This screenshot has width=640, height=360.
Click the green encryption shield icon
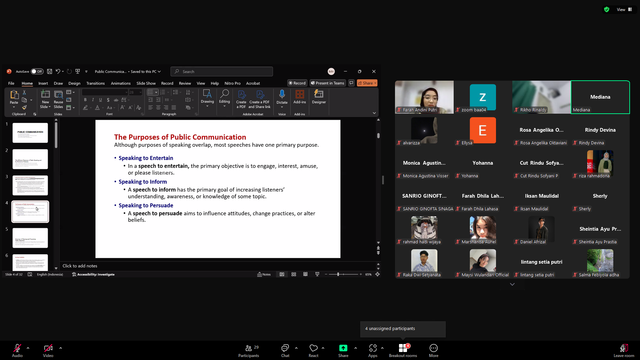607,9
